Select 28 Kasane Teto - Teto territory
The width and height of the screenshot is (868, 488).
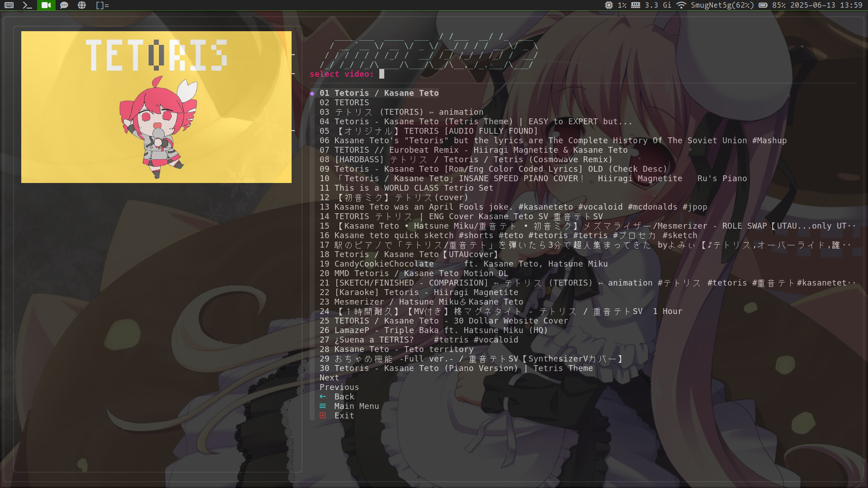(396, 349)
